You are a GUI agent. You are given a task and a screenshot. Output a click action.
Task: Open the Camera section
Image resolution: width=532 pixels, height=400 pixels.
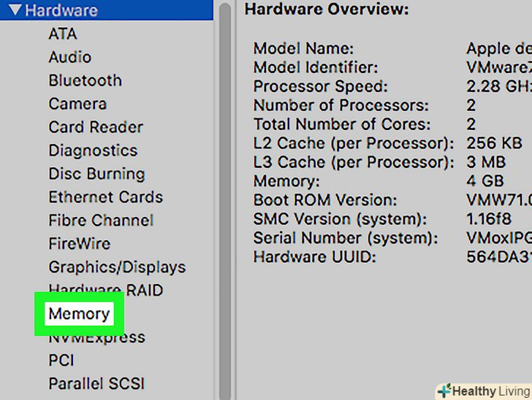pyautogui.click(x=77, y=104)
